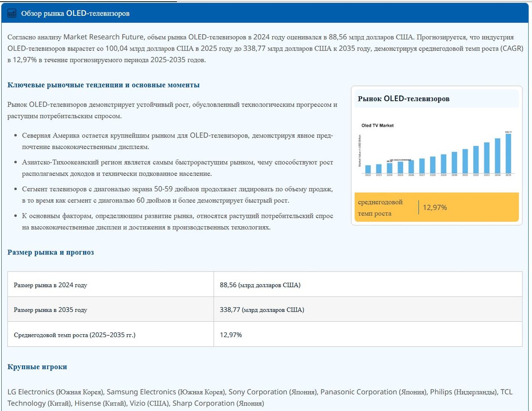Click the 'Oled TV Market' chart title
This screenshot has width=532, height=411.
tap(377, 125)
